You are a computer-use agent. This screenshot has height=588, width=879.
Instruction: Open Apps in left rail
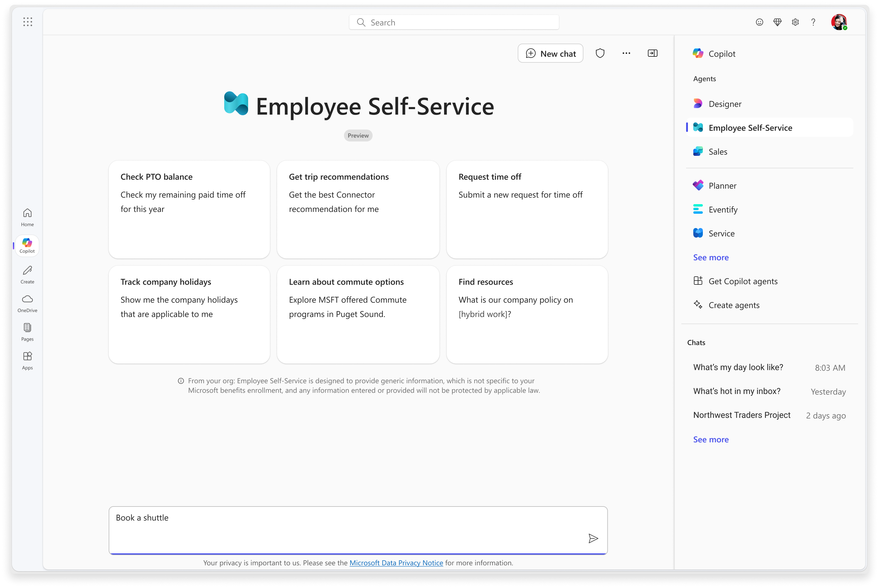(27, 361)
